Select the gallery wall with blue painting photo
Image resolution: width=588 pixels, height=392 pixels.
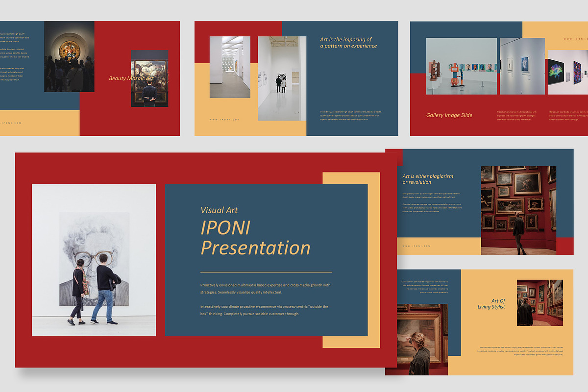pyautogui.click(x=522, y=66)
